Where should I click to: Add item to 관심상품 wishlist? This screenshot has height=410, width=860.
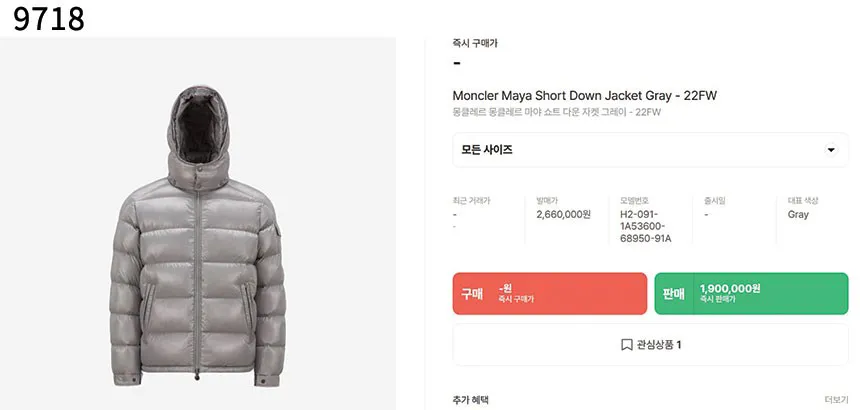coord(650,345)
